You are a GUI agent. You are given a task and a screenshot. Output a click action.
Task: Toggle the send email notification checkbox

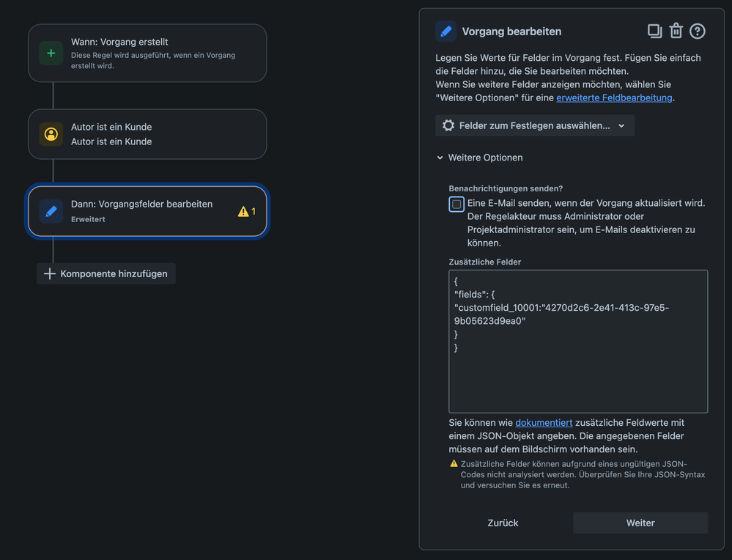[x=456, y=204]
